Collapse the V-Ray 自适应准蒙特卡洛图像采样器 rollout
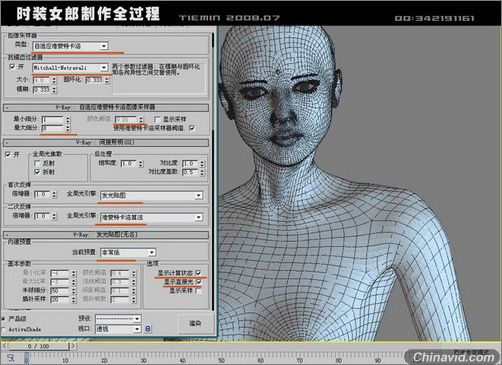Viewport: 502px width, 365px height. point(106,107)
